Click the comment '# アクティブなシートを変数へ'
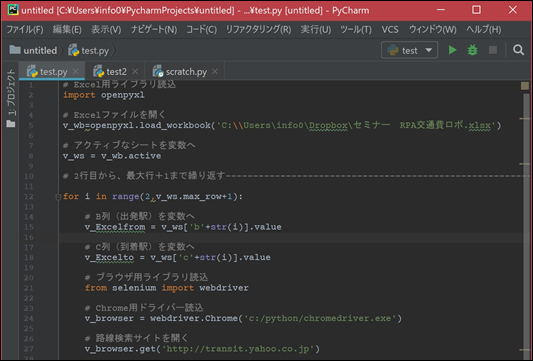The image size is (533, 361). tap(129, 145)
